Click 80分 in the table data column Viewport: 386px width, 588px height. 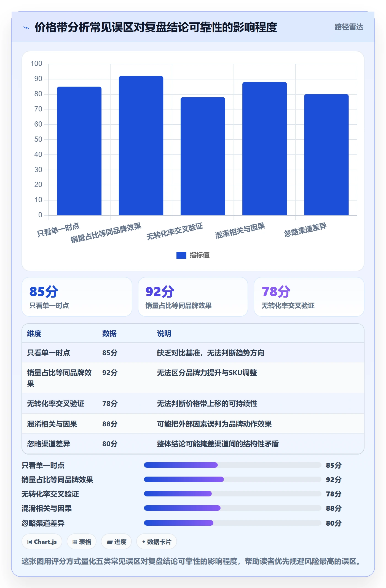tap(110, 444)
